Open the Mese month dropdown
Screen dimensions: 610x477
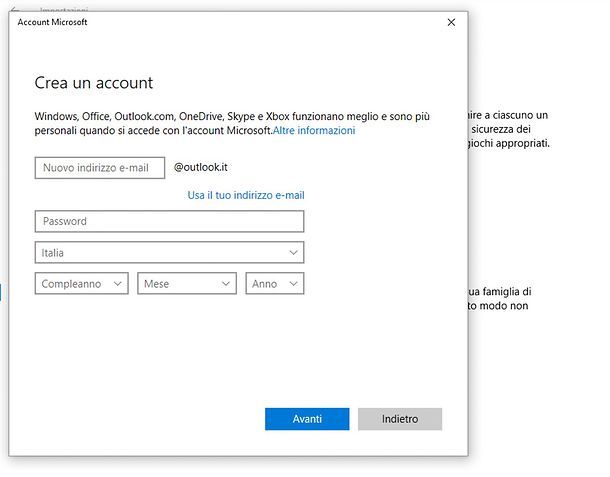pyautogui.click(x=187, y=284)
